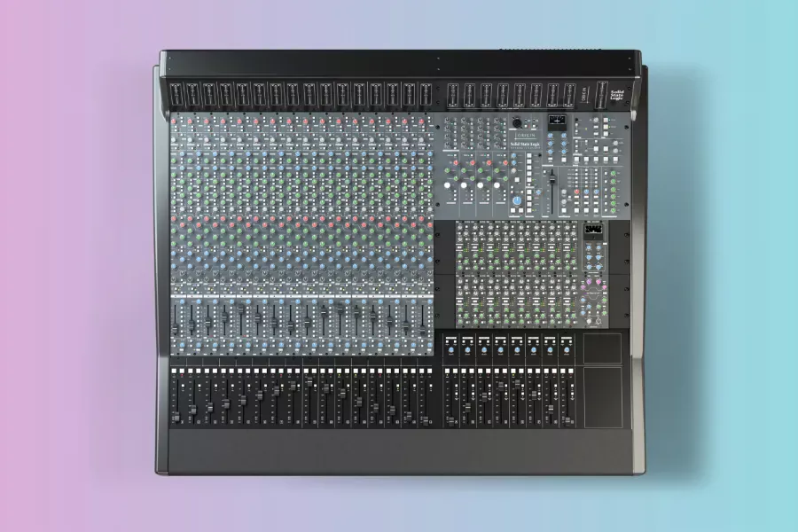Click the VU meter in master section
The image size is (798, 532).
(558, 120)
